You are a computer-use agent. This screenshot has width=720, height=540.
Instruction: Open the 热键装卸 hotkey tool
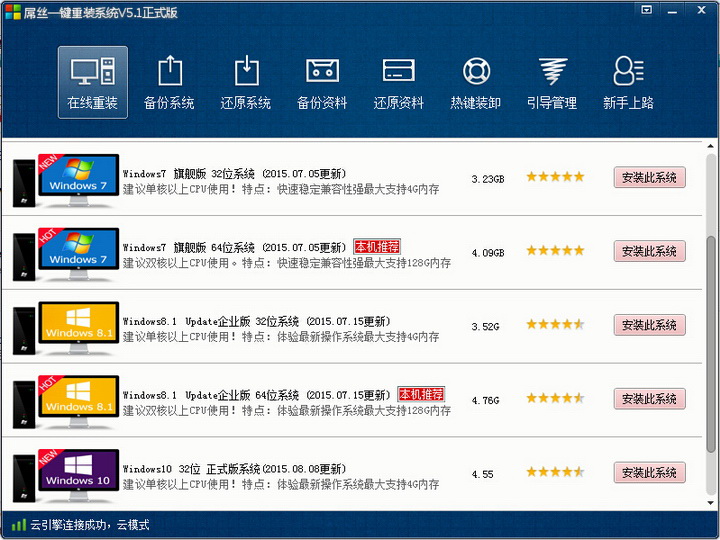pos(475,82)
